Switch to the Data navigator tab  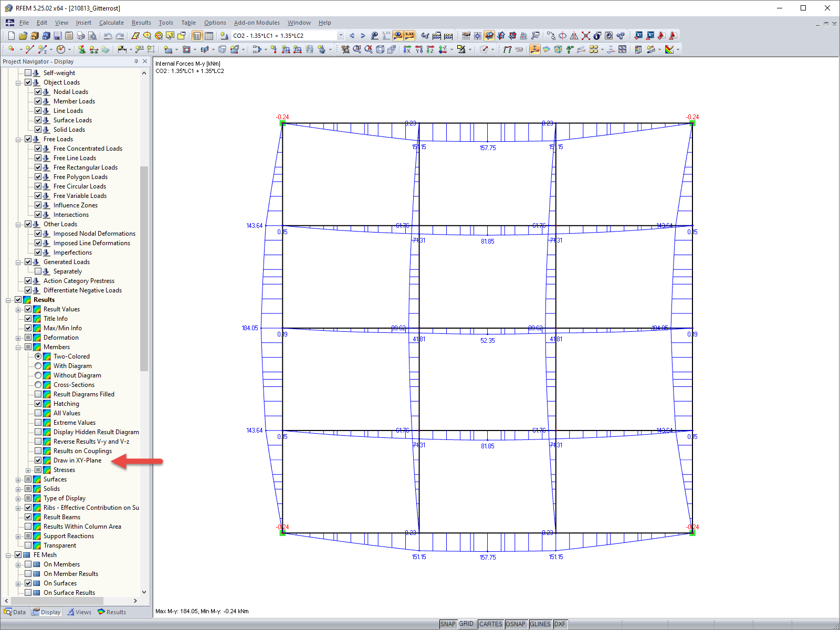point(15,612)
